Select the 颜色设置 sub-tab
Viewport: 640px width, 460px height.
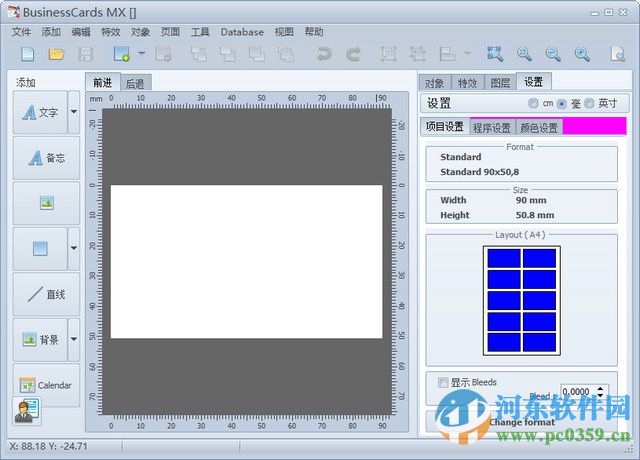point(539,128)
